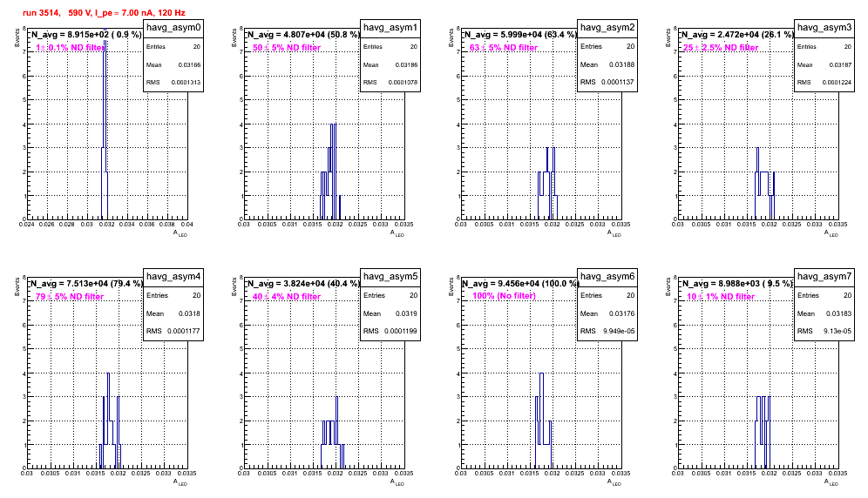Click the RMS value 0.0001177

pos(184,331)
